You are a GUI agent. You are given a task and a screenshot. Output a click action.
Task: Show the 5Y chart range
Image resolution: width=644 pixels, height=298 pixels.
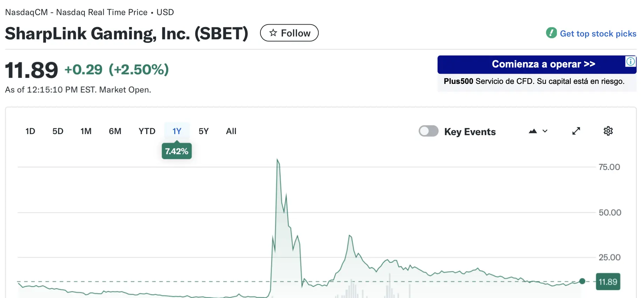click(204, 131)
